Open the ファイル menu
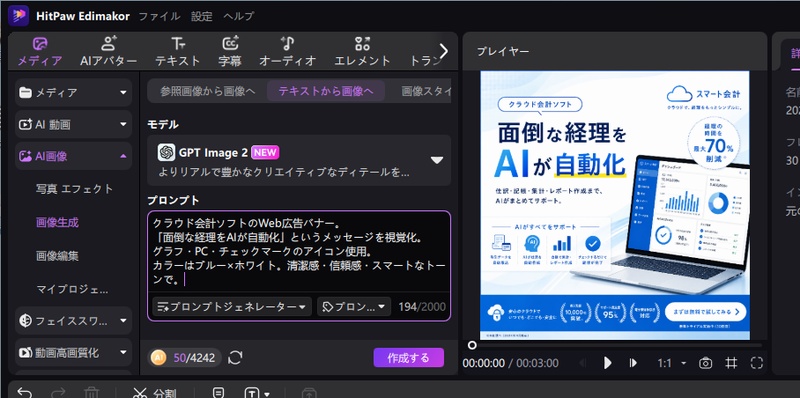The width and height of the screenshot is (800, 398). 159,16
